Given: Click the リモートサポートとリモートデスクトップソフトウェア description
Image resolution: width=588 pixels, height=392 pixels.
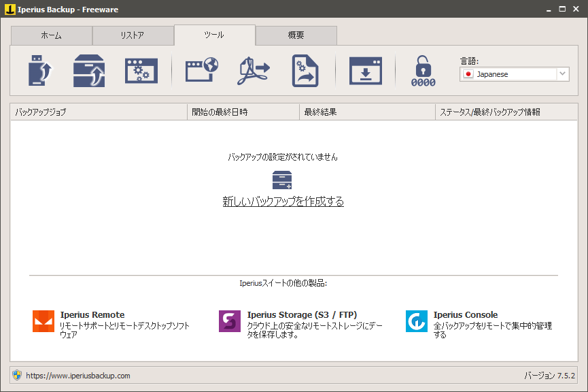Looking at the screenshot, I should click(124, 330).
